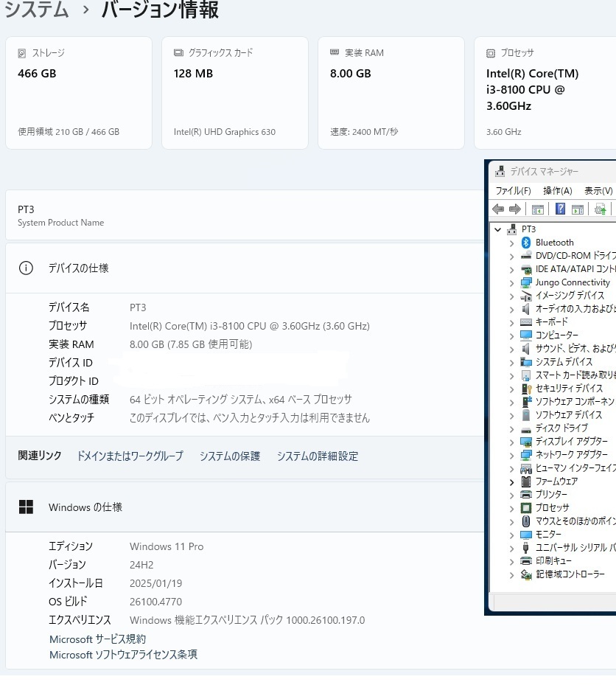Expand the ヒューマン インターフェイス node chevron
This screenshot has width=616, height=685.
[511, 469]
